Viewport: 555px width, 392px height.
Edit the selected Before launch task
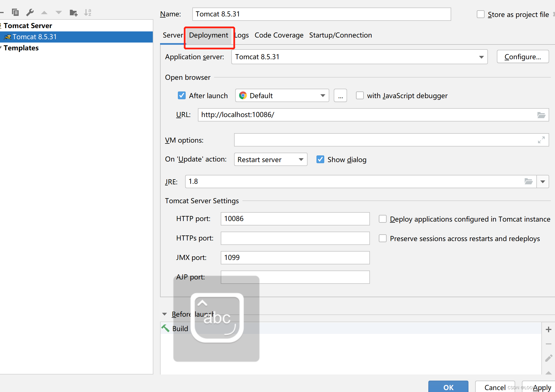click(549, 358)
